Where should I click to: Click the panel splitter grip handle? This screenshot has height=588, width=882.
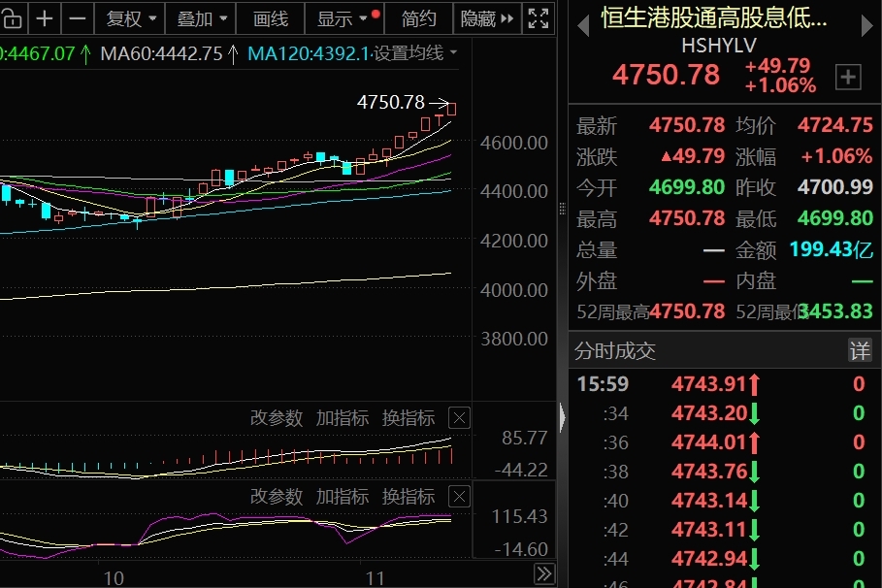[x=563, y=209]
